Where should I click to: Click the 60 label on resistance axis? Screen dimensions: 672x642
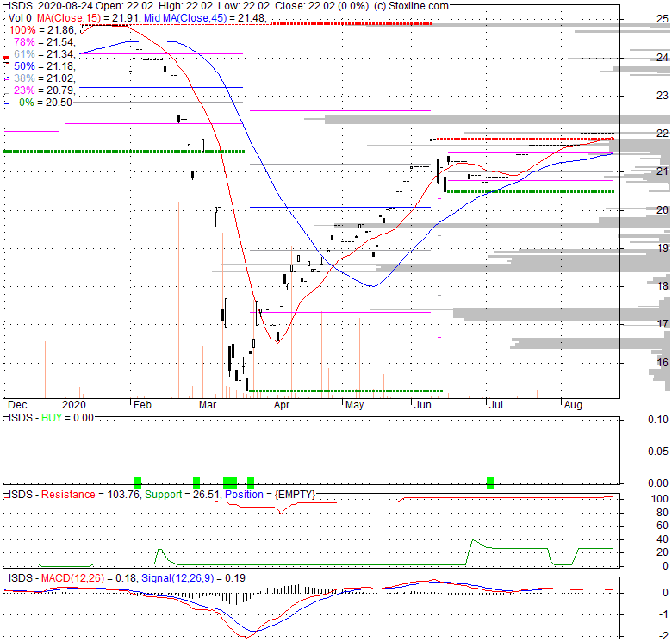pos(663,526)
